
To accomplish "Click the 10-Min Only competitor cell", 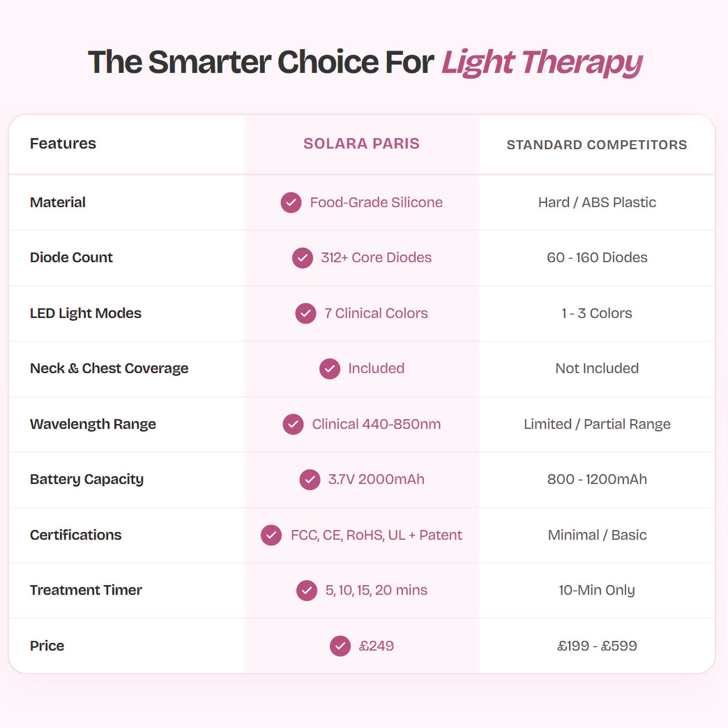I will (597, 591).
